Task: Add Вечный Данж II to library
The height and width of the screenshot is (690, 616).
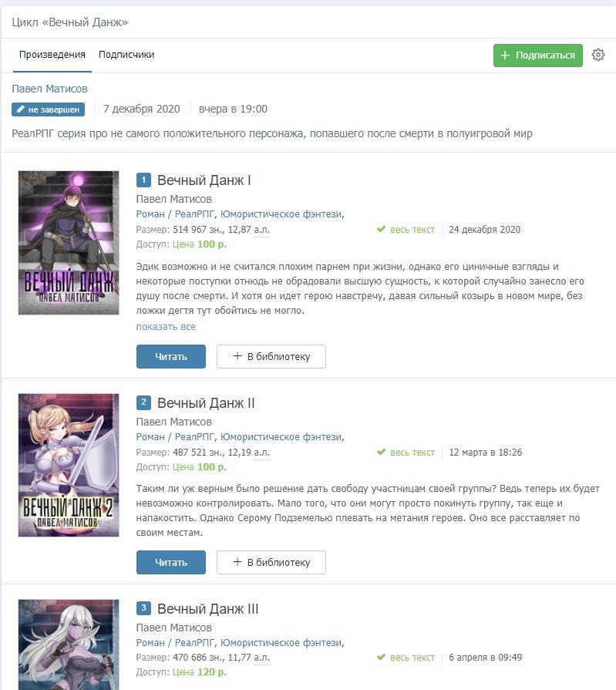Action: click(271, 562)
